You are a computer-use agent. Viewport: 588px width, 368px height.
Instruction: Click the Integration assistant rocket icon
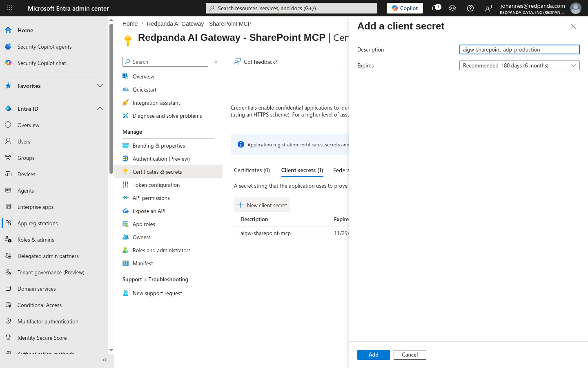click(126, 103)
